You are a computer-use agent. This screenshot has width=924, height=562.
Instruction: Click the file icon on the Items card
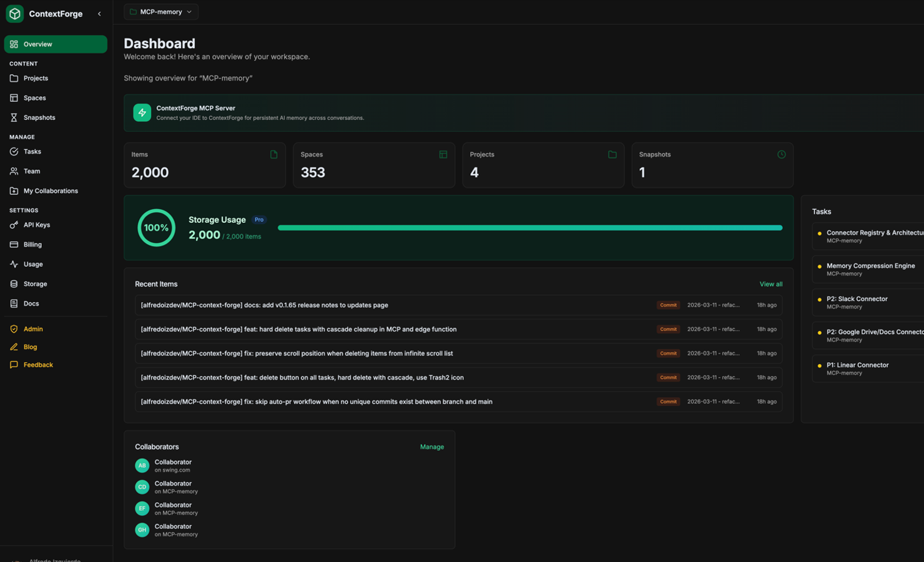point(273,154)
